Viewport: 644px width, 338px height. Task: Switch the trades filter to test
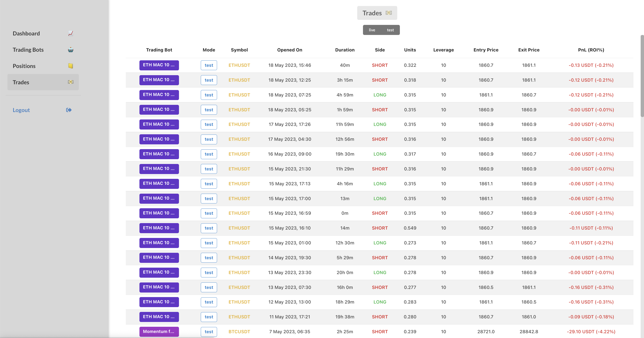point(390,30)
